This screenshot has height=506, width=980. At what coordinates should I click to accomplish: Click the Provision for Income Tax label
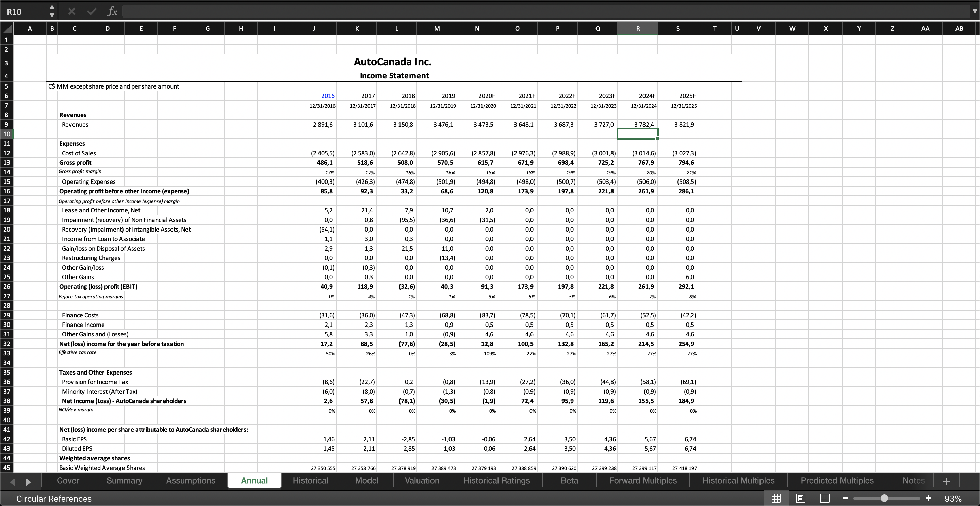(95, 382)
